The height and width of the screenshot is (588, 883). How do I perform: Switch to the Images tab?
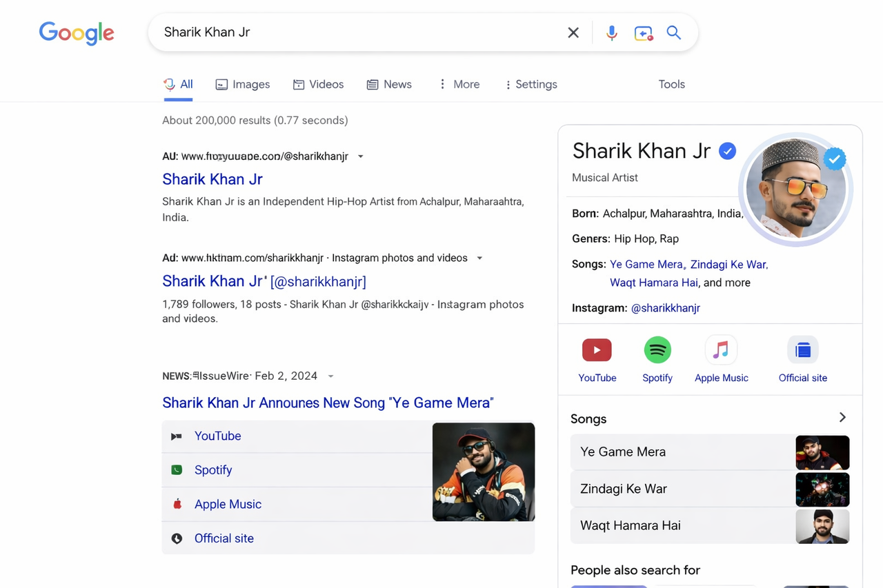(x=242, y=84)
